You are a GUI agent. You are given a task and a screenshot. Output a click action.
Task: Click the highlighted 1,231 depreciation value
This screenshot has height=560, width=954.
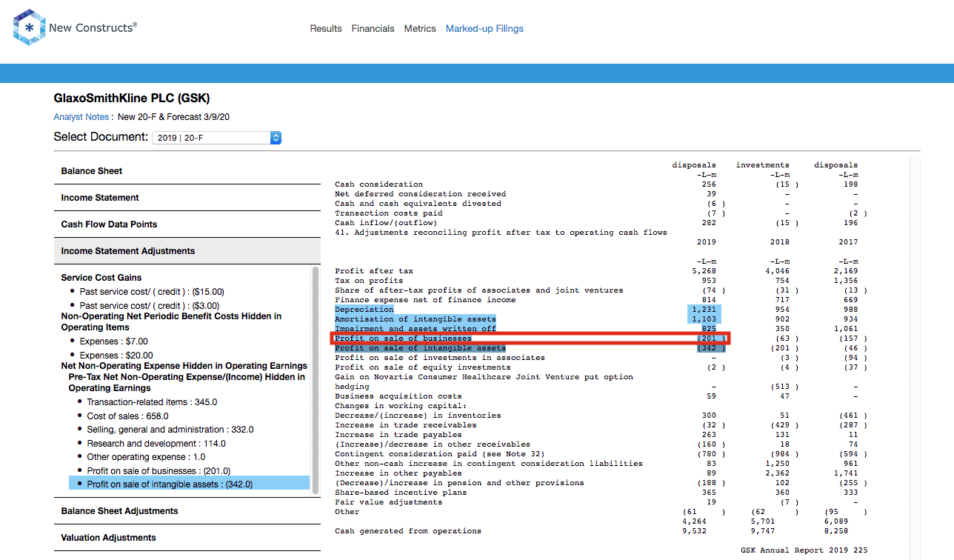tap(704, 310)
